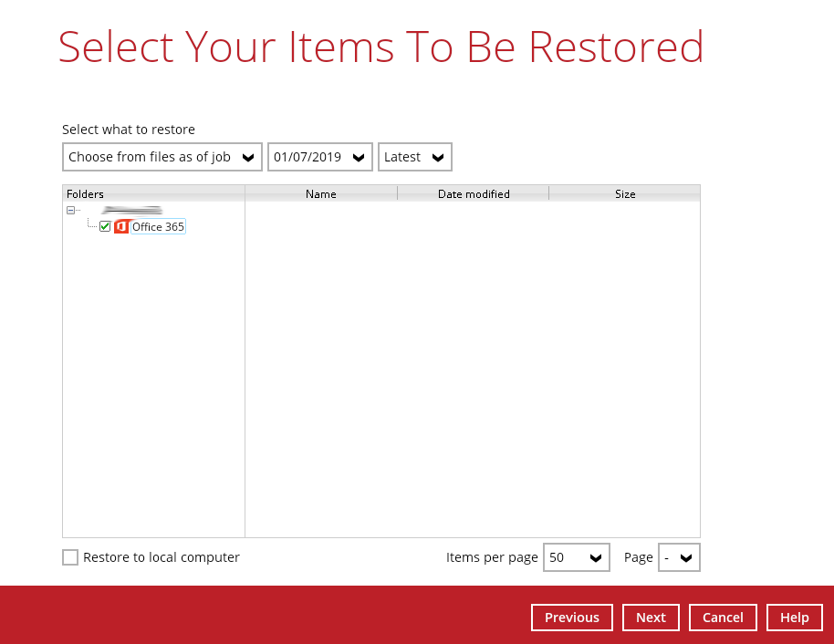
Task: Open the 01/07/2019 date dropdown
Action: coord(319,156)
